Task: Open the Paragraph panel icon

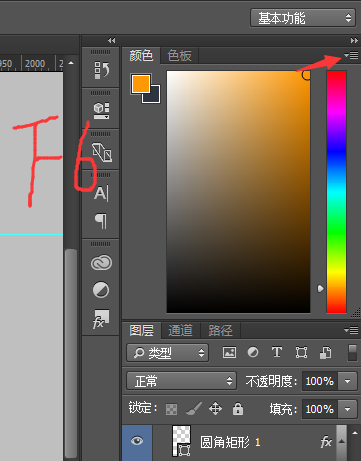Action: [101, 221]
